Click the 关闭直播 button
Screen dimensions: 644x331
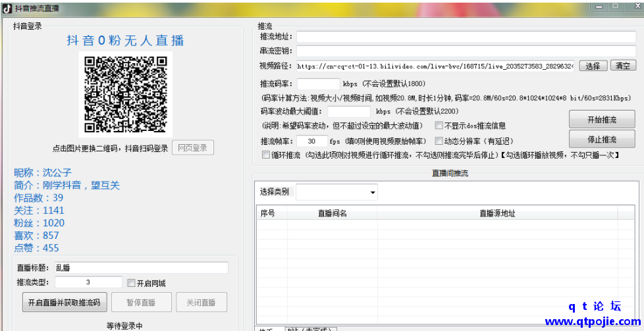pyautogui.click(x=201, y=302)
